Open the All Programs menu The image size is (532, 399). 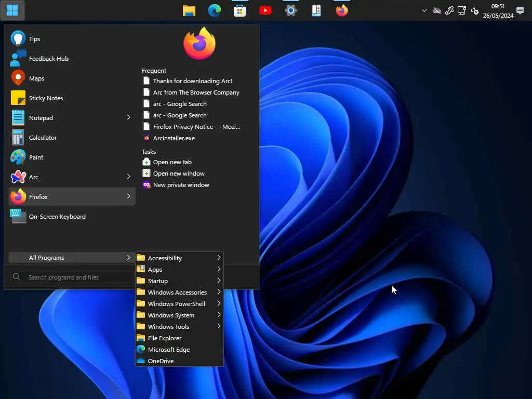click(x=72, y=258)
